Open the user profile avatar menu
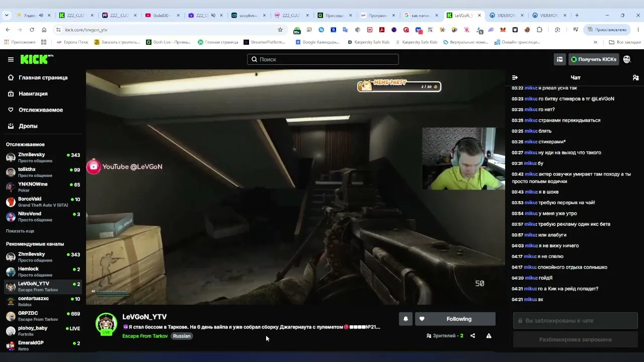 [627, 59]
